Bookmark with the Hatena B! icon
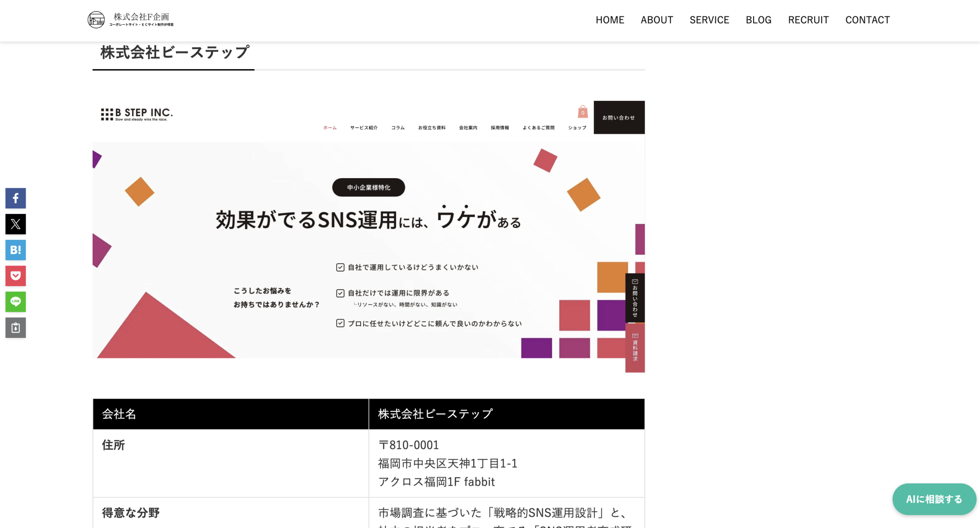This screenshot has width=980, height=528. (16, 250)
